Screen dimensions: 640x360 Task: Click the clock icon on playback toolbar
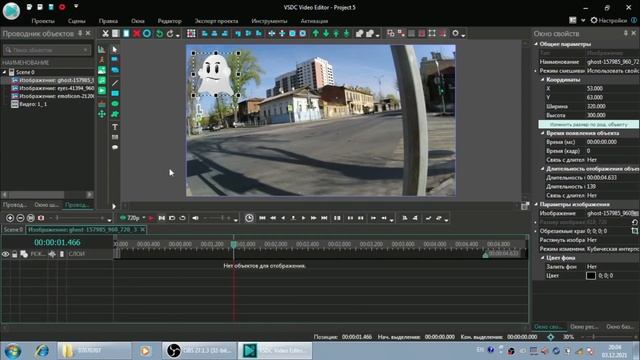point(249,218)
